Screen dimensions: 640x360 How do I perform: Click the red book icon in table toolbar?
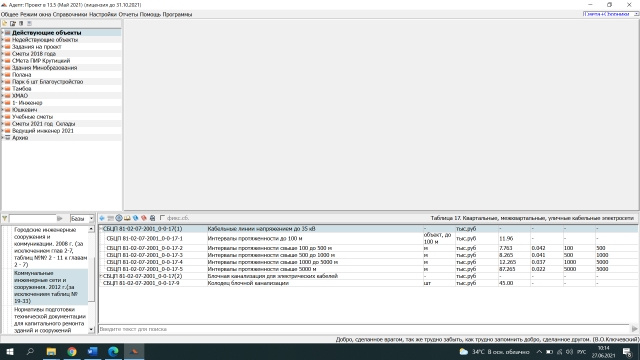click(144, 218)
